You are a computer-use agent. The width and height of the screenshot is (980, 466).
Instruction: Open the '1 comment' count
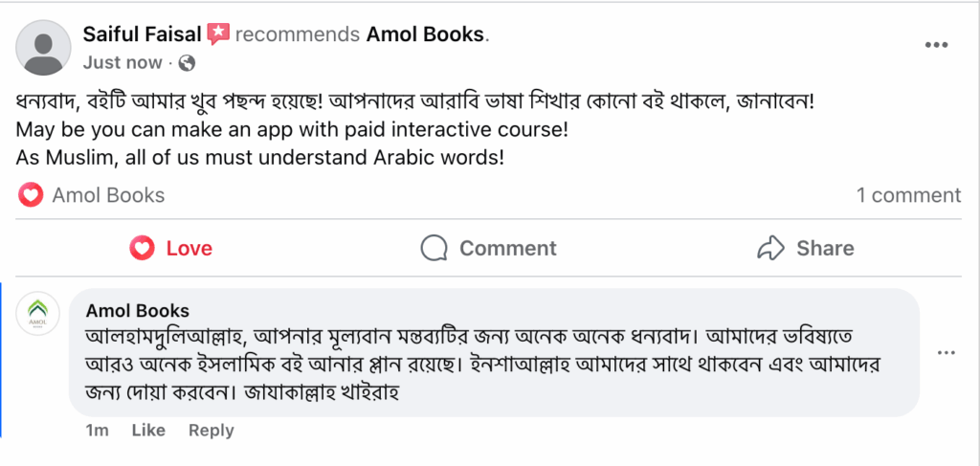coord(909,195)
